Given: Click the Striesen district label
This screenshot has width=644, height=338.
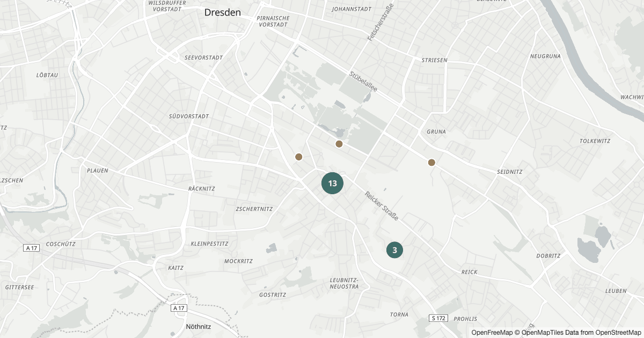Looking at the screenshot, I should point(434,60).
